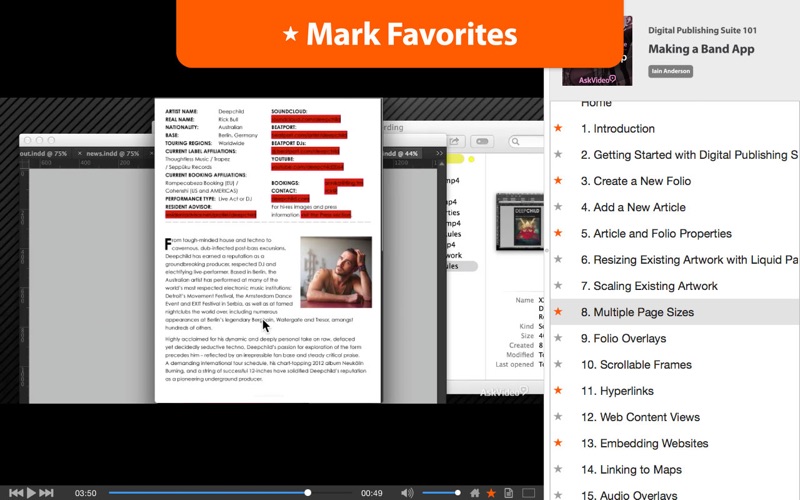
Task: Toggle fullscreen rectangle icon in player bar
Action: (x=529, y=493)
